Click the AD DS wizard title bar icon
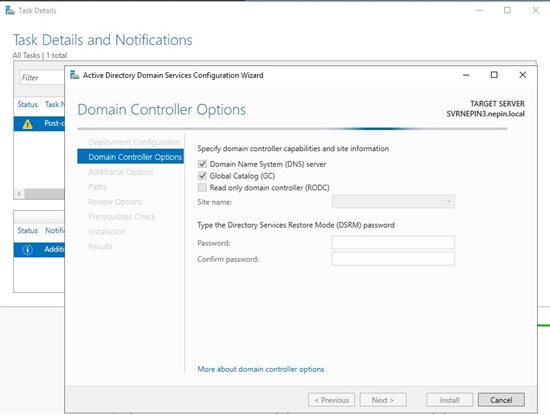The height and width of the screenshot is (415, 550). 74,75
